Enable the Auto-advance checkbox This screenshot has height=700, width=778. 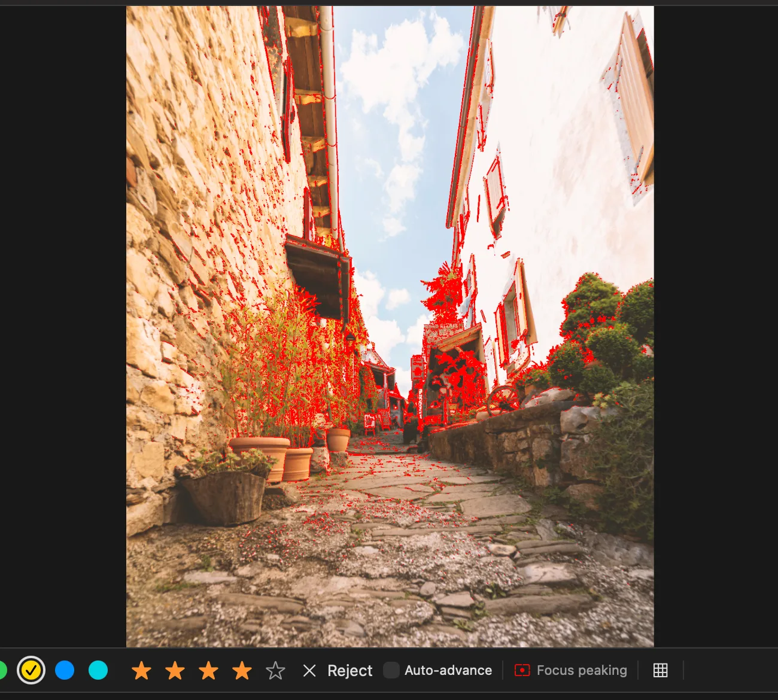point(391,670)
